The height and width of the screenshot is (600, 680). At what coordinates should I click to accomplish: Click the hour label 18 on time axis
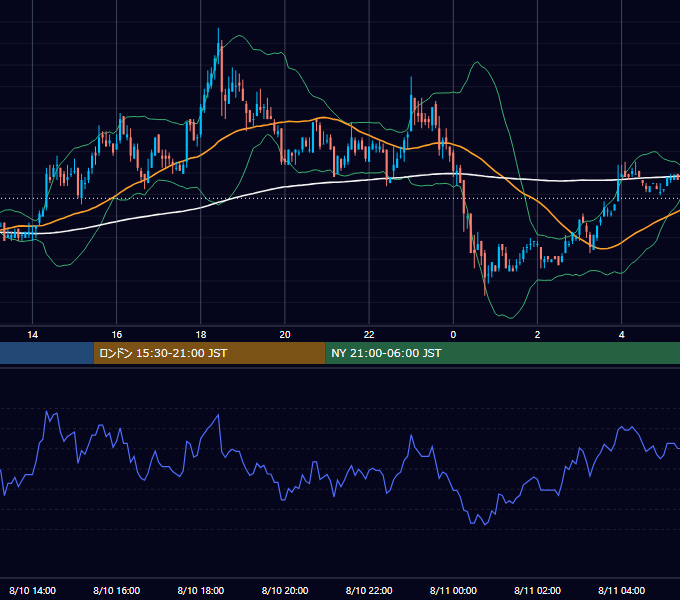pyautogui.click(x=201, y=335)
